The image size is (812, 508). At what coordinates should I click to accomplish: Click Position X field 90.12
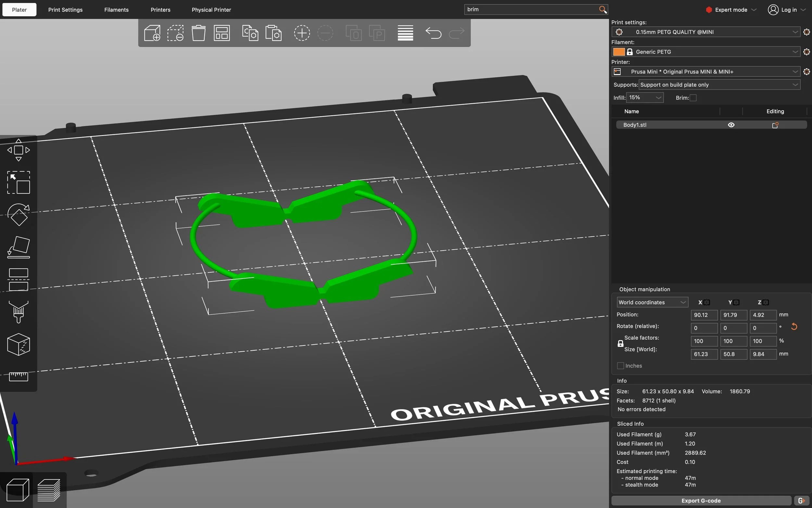pyautogui.click(x=704, y=315)
